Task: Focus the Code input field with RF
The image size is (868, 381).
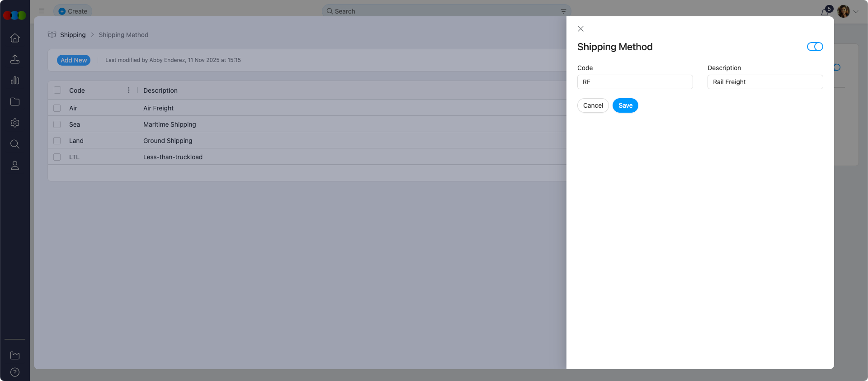Action: click(x=635, y=82)
